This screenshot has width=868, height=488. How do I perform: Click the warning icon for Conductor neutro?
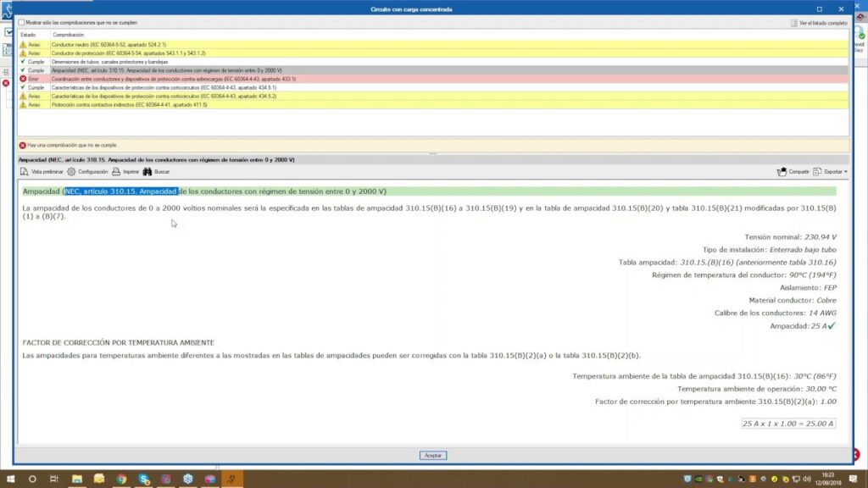click(23, 44)
